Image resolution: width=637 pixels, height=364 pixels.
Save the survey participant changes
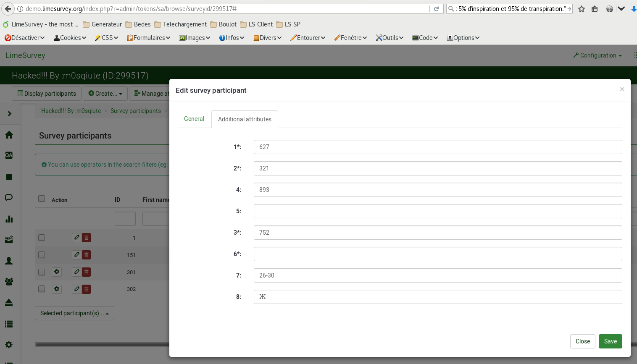[610, 341]
